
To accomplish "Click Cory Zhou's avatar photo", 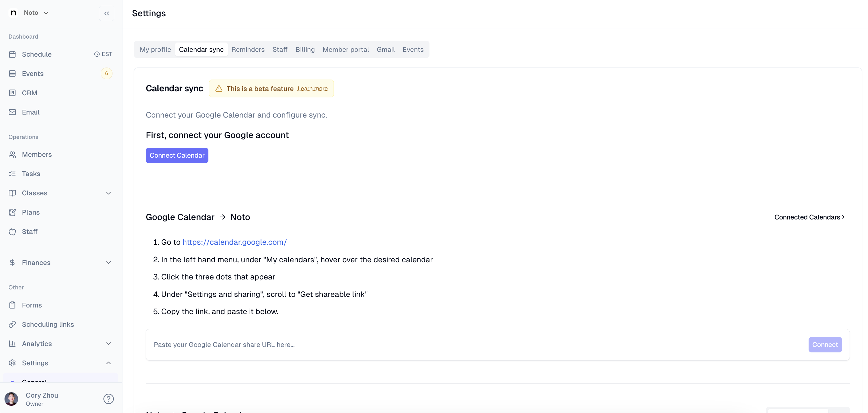I will point(11,399).
